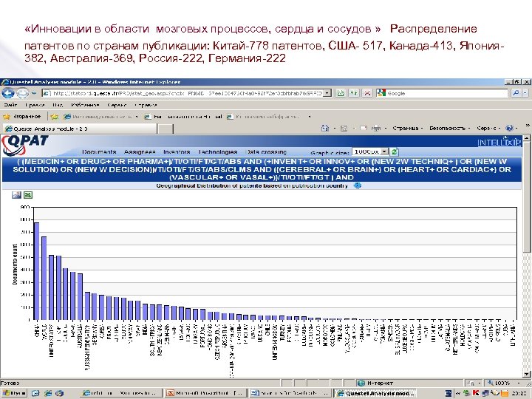
Task: Switch to the Microsoft PowerPoint taskbar window
Action: coord(205,393)
